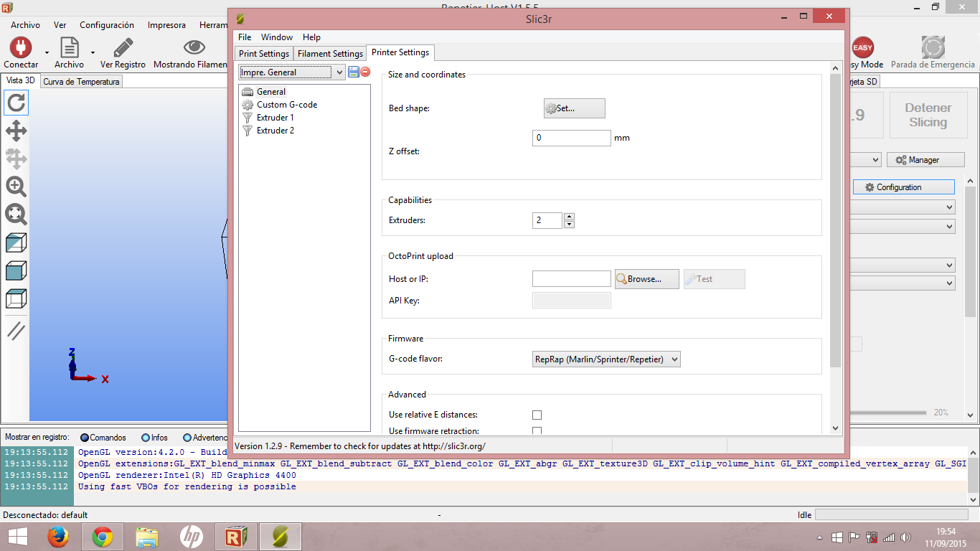
Task: Click the parallel lines icon in left toolbar
Action: (x=16, y=331)
